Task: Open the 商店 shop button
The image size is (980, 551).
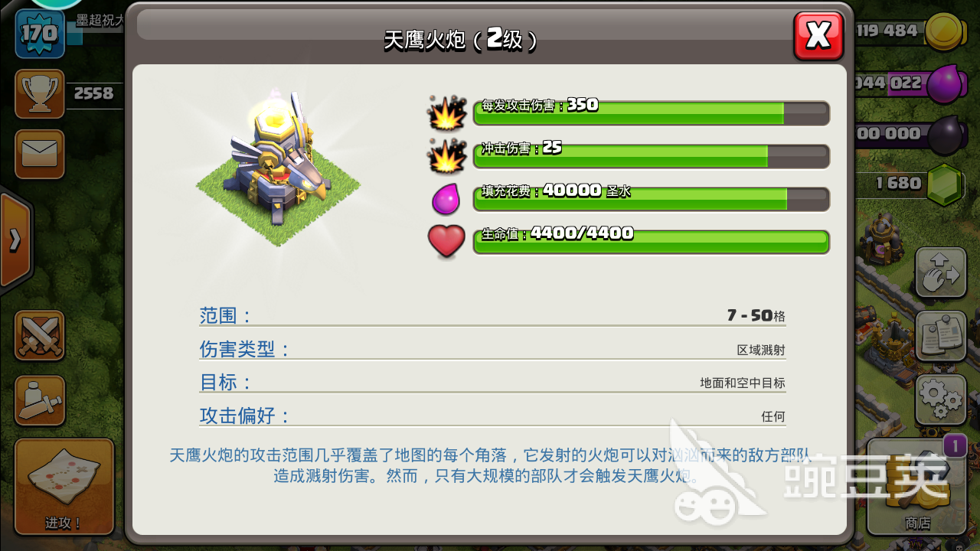Action: (x=917, y=487)
